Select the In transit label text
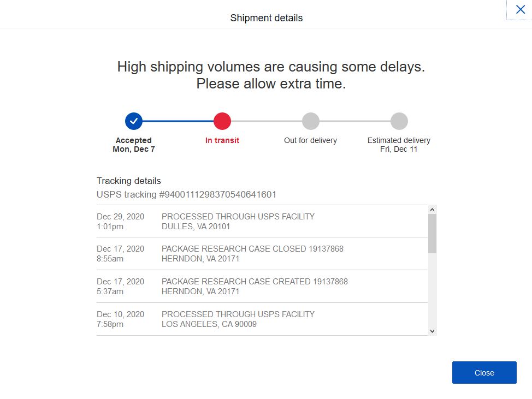The image size is (532, 399). click(222, 140)
